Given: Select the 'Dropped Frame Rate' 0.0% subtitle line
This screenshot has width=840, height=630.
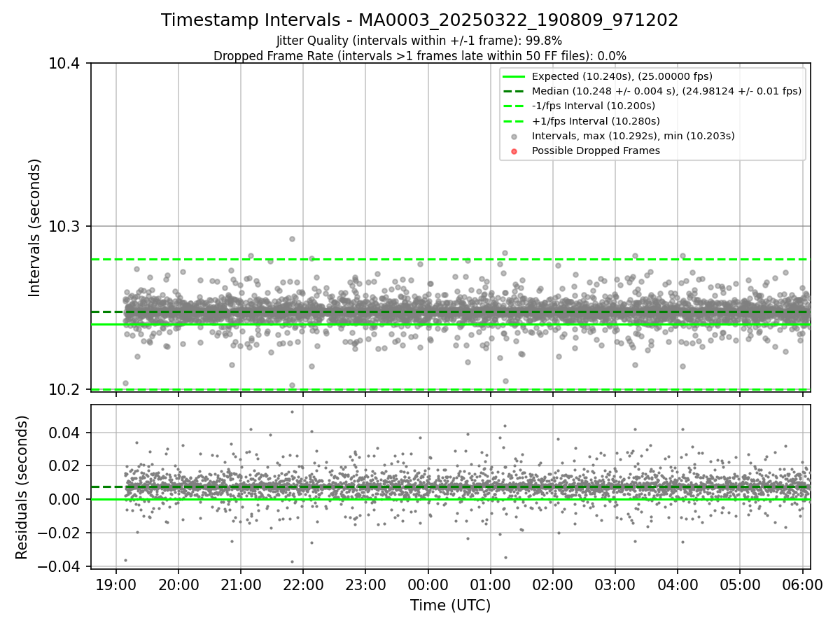Looking at the screenshot, I should (x=420, y=56).
